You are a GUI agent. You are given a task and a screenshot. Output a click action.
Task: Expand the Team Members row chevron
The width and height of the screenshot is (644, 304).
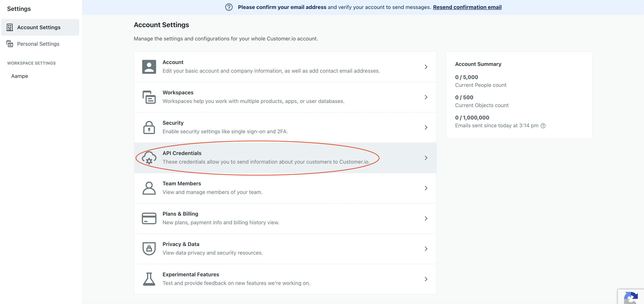pyautogui.click(x=426, y=188)
